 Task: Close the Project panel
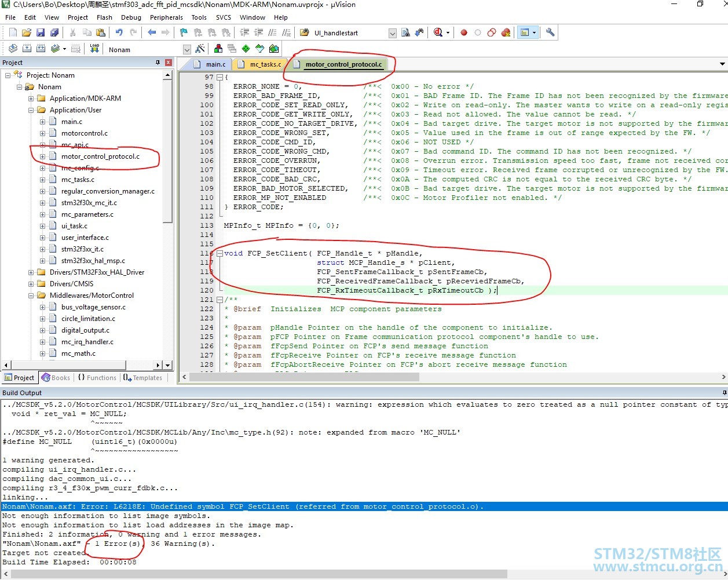pos(169,63)
